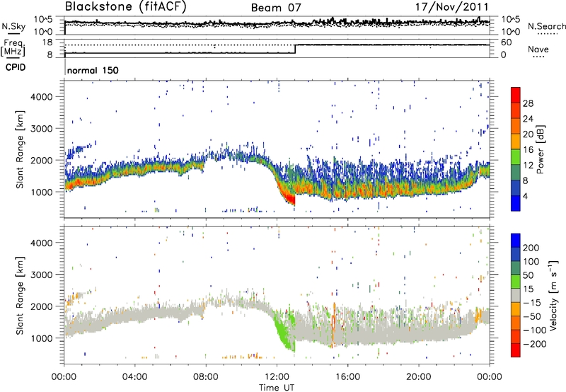Click the Slant Range [km] label of velocity panel
Screen dimensions: 566x392
(20, 295)
